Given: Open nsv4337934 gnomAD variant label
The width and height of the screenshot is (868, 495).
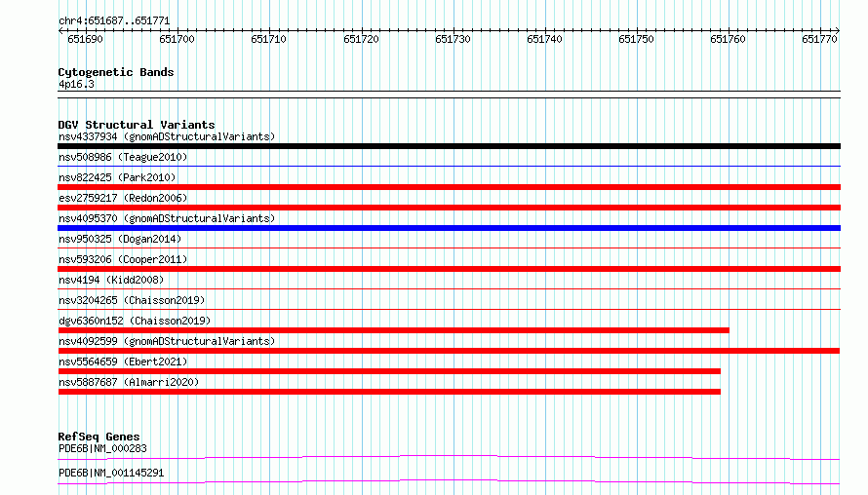Looking at the screenshot, I should [167, 136].
